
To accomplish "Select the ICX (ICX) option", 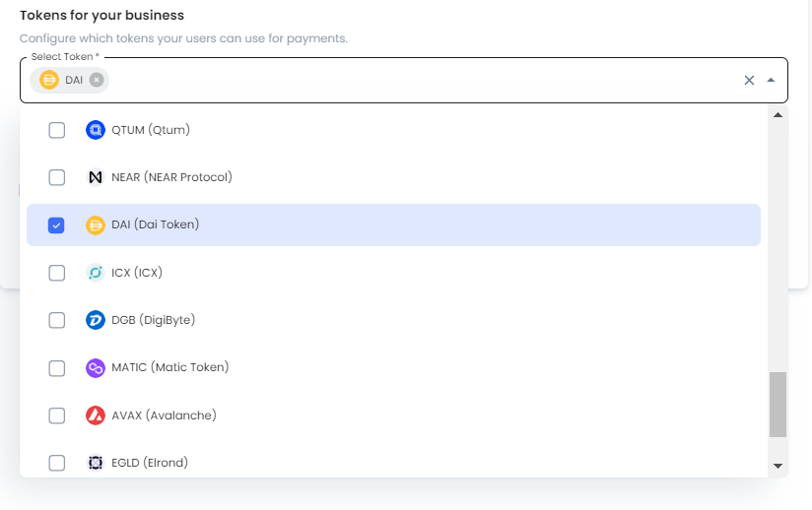I will click(x=137, y=273).
